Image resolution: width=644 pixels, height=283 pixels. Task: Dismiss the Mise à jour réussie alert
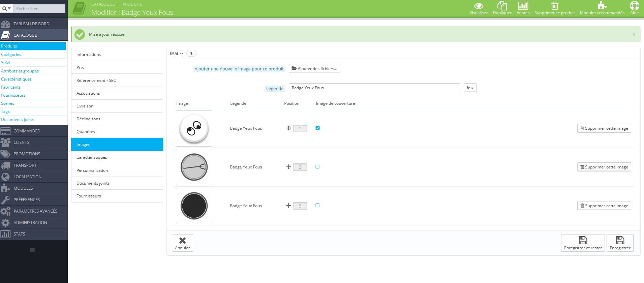pyautogui.click(x=634, y=34)
